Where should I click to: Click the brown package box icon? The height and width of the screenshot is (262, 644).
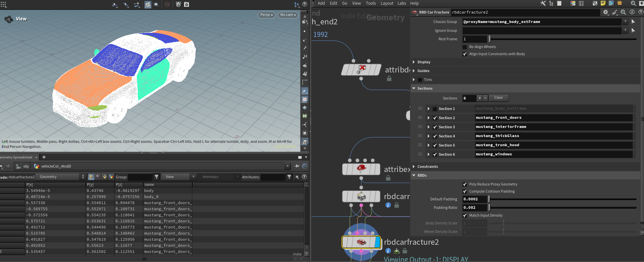click(x=620, y=3)
